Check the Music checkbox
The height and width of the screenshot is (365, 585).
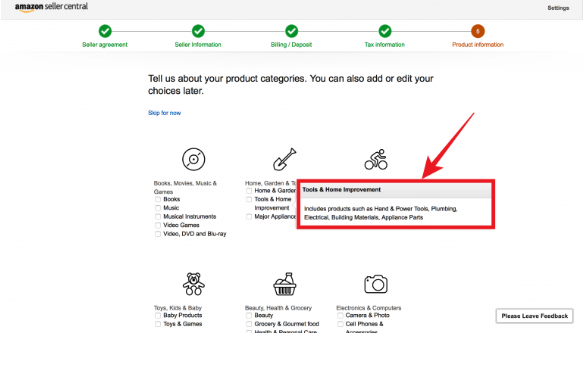click(158, 208)
